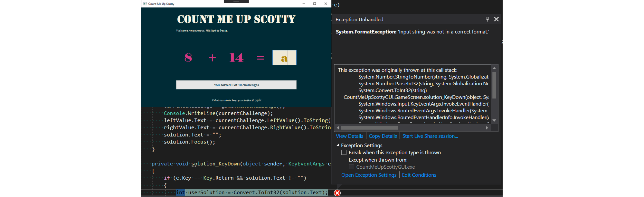The height and width of the screenshot is (197, 644).
Task: Start Live Share session link
Action: 430,136
